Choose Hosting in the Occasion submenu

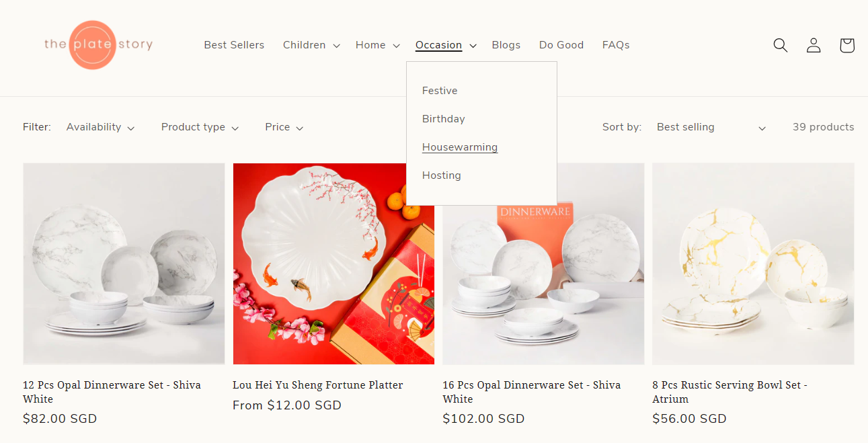click(441, 175)
